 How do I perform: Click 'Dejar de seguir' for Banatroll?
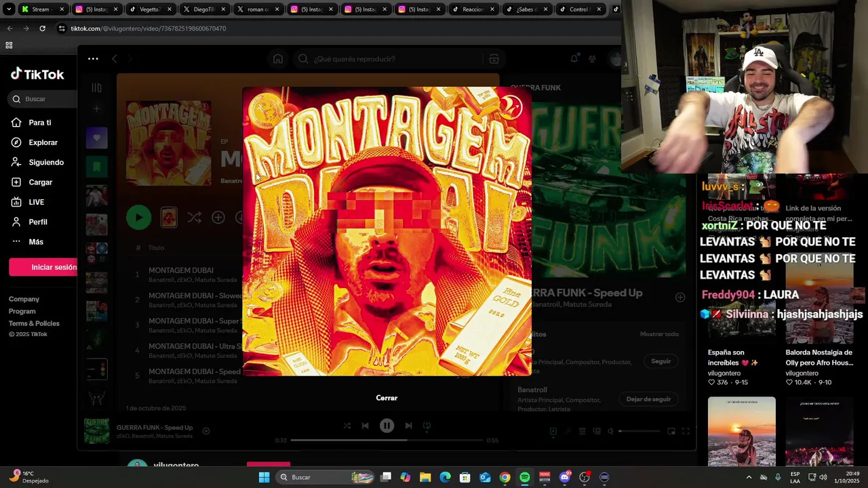[x=648, y=399]
